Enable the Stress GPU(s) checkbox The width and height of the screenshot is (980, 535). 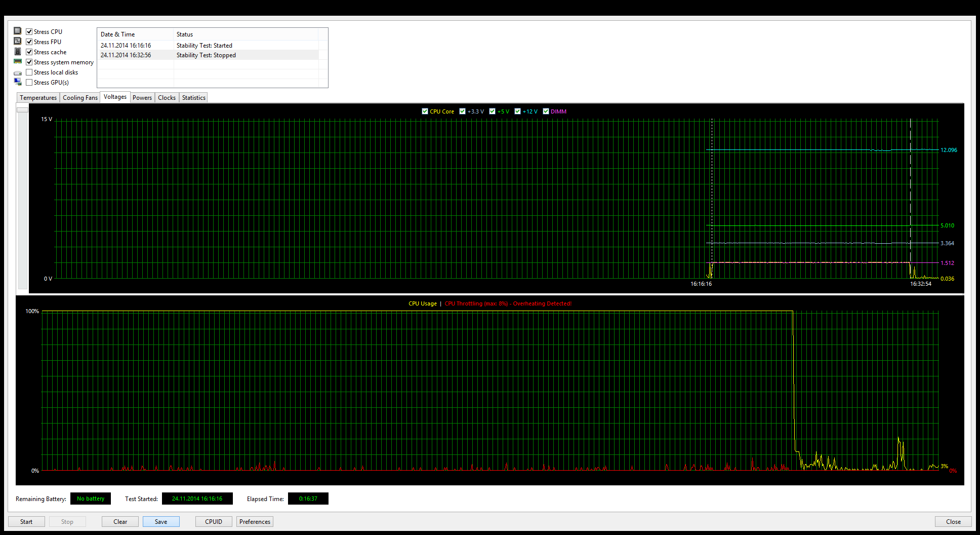(x=29, y=82)
